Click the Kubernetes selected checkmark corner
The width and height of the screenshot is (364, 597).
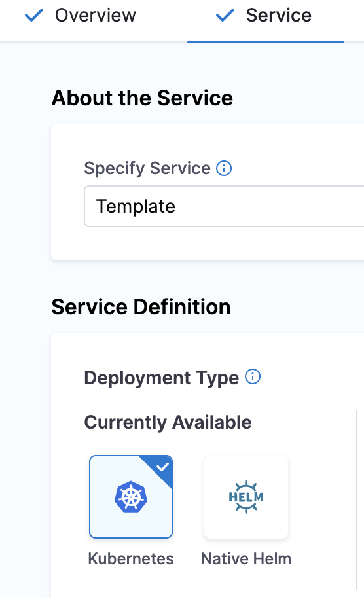[x=162, y=467]
